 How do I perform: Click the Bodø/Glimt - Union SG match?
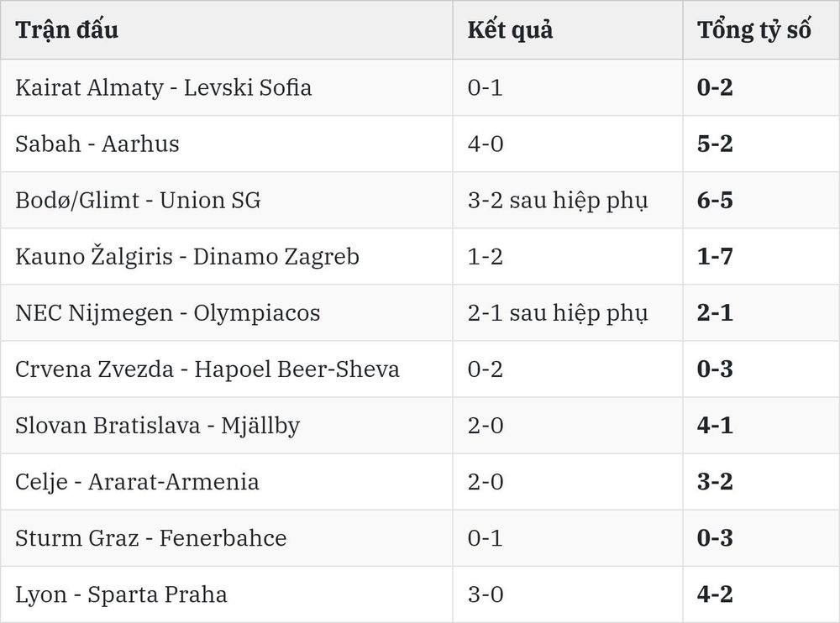click(x=139, y=201)
